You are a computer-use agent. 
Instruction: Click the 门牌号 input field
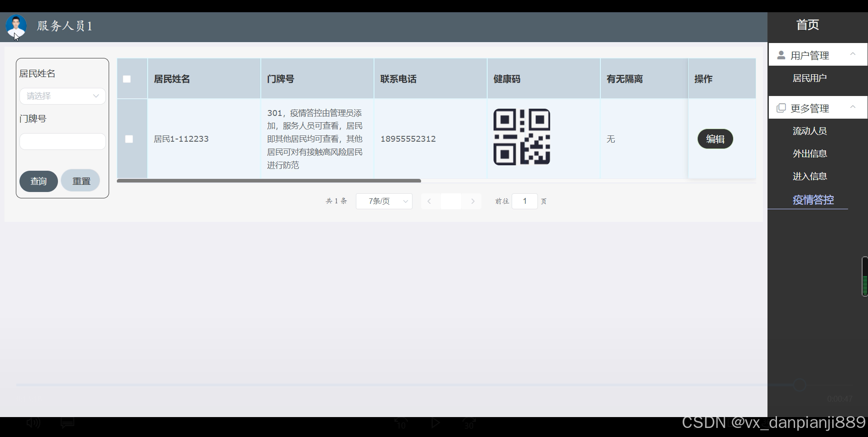(62, 141)
